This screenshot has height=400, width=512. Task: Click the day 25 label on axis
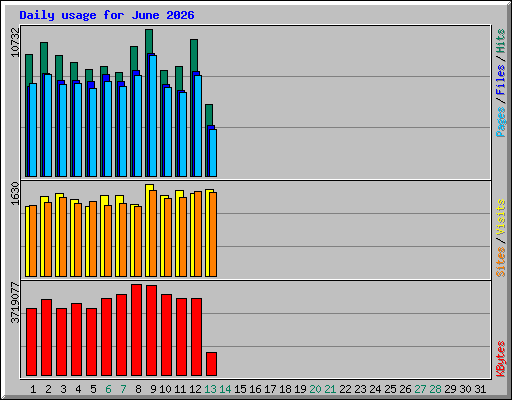[x=390, y=389]
